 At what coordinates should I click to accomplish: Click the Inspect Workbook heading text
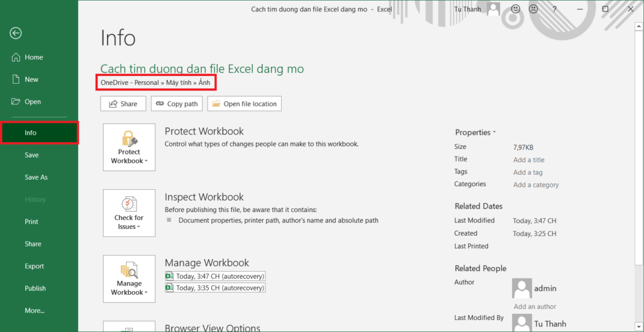tap(204, 197)
